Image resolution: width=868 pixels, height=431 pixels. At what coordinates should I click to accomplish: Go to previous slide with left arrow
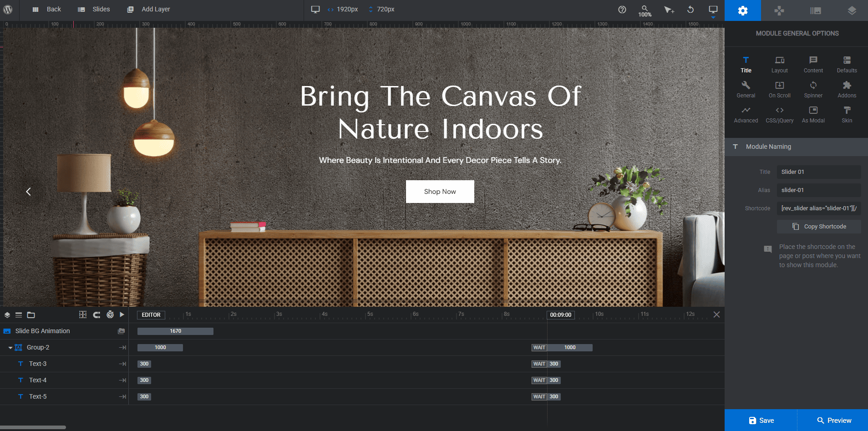coord(28,192)
